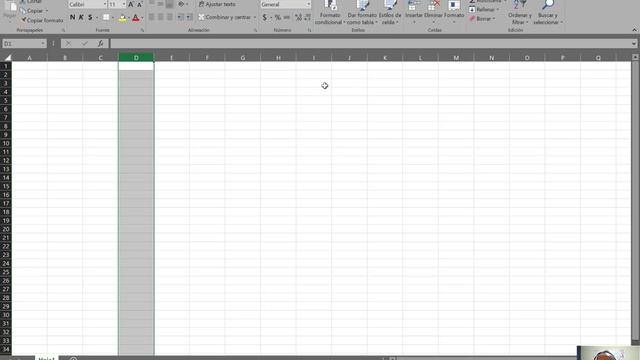Decrease indent

(x=180, y=17)
